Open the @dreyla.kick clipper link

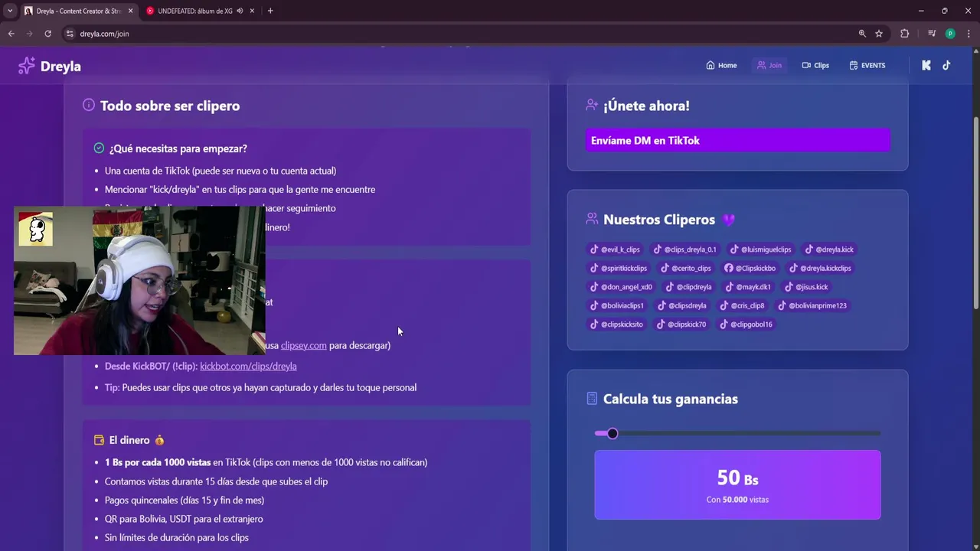click(x=829, y=249)
